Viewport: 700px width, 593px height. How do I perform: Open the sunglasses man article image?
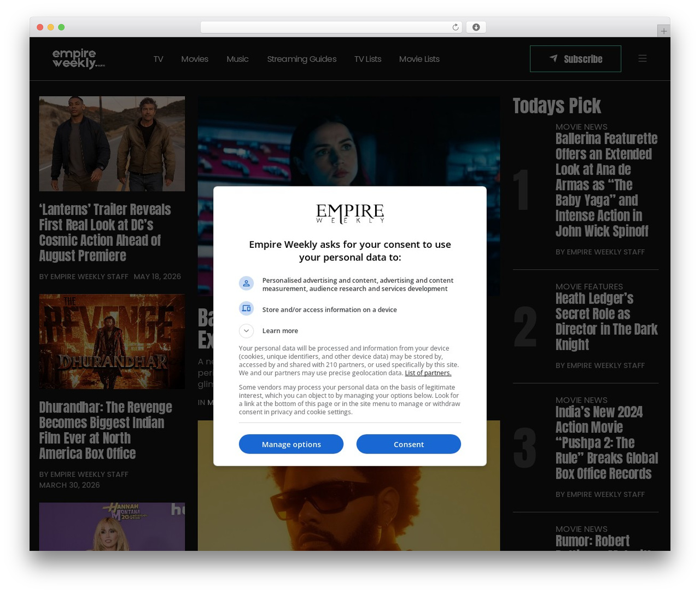(x=348, y=509)
